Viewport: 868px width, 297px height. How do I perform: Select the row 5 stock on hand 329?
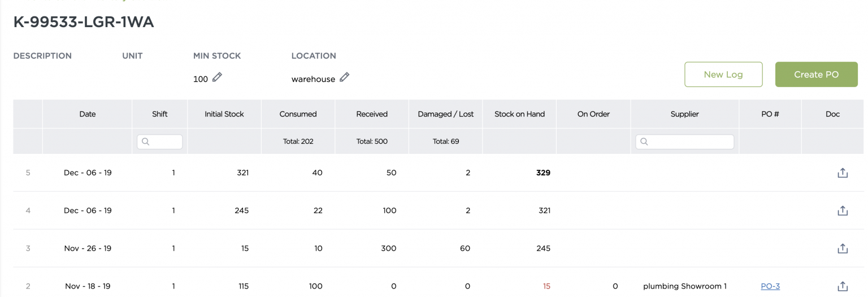[542, 173]
